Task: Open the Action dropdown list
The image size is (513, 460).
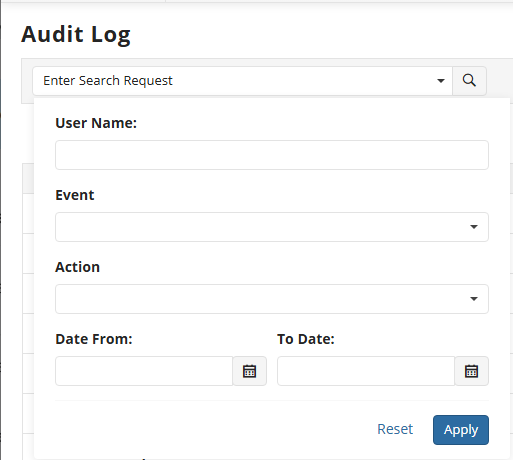Action: click(272, 299)
